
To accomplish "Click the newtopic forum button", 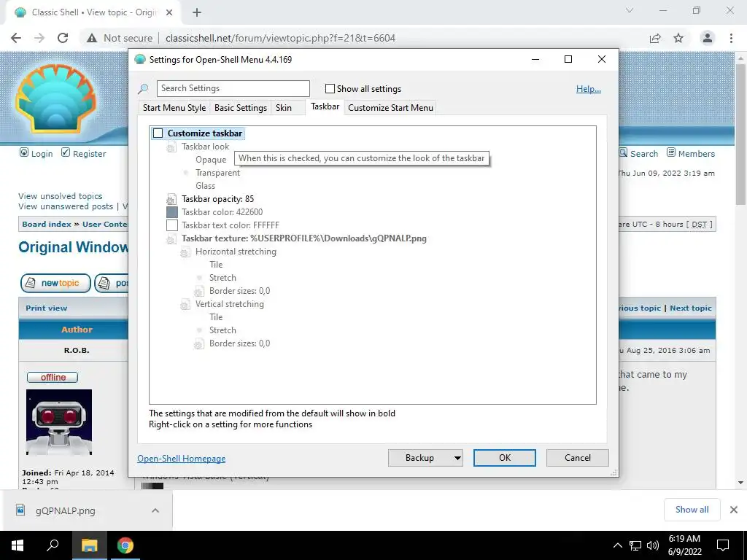I will point(55,283).
